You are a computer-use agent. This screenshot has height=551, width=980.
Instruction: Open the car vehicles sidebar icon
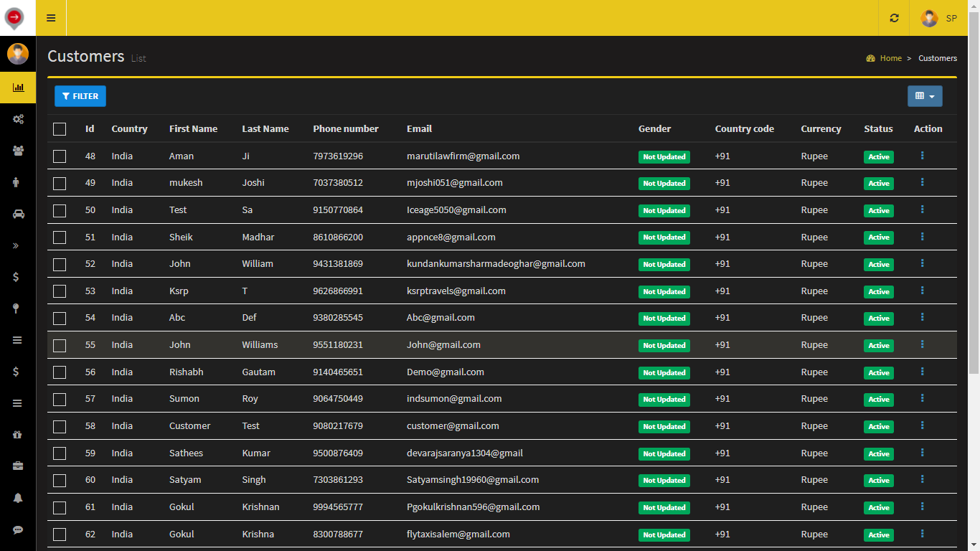pos(18,214)
